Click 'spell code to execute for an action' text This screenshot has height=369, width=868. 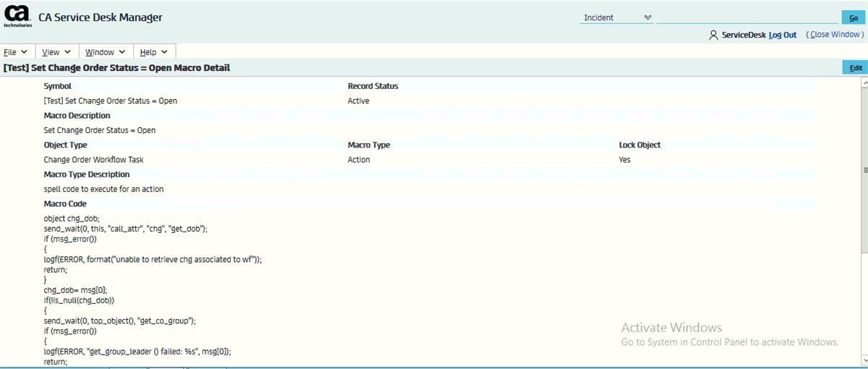pyautogui.click(x=103, y=190)
